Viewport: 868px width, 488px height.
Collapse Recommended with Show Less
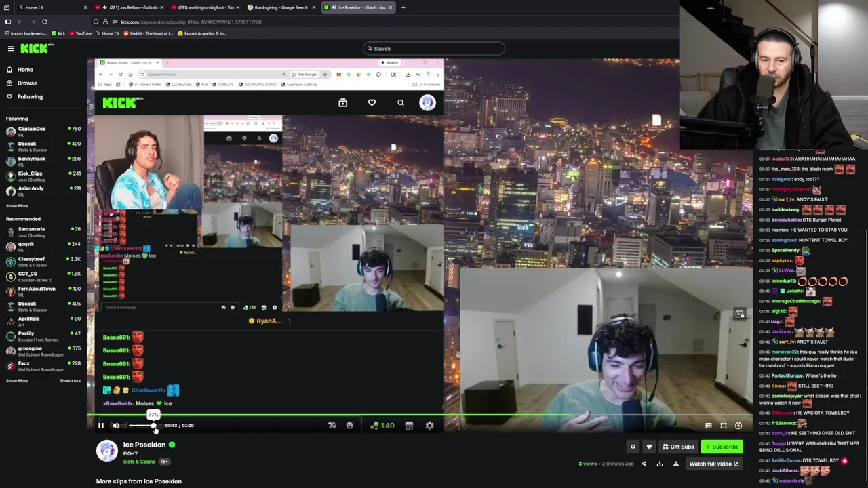[70, 381]
